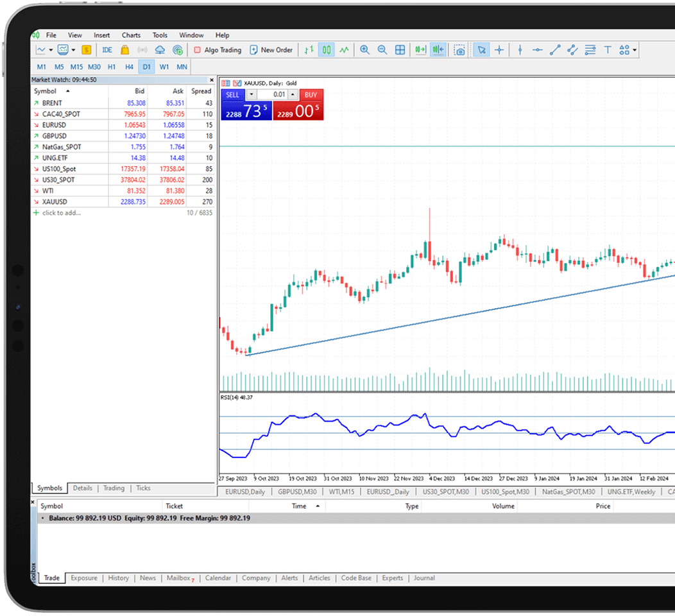Select the Trendline drawing tool

click(x=556, y=50)
